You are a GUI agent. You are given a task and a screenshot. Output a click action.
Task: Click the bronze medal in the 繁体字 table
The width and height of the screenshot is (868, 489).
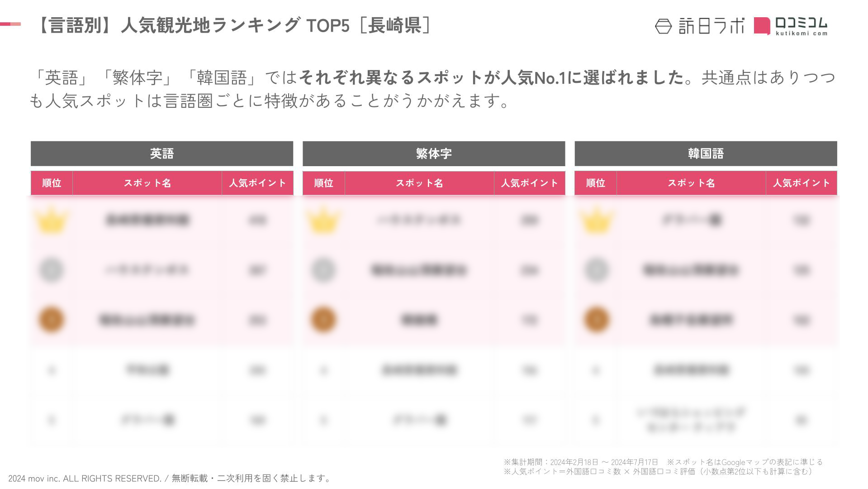pos(323,320)
